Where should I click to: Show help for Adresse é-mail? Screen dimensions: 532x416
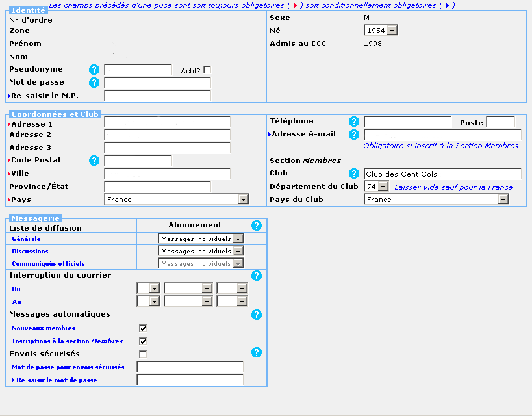[354, 135]
